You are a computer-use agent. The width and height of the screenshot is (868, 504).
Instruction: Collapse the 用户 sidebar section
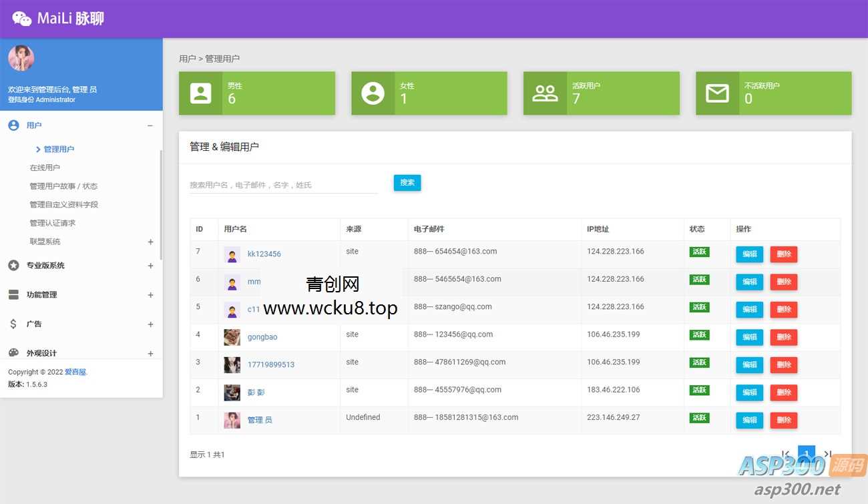(x=150, y=125)
